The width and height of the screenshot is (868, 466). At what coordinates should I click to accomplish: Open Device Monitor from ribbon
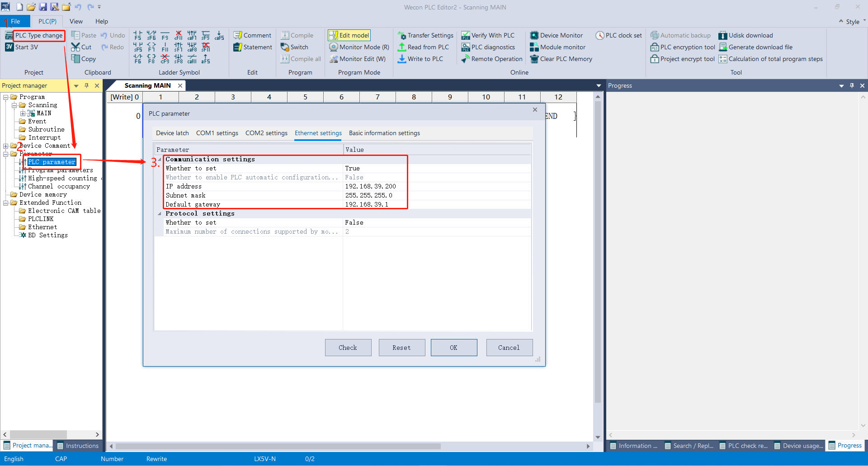[x=556, y=35]
